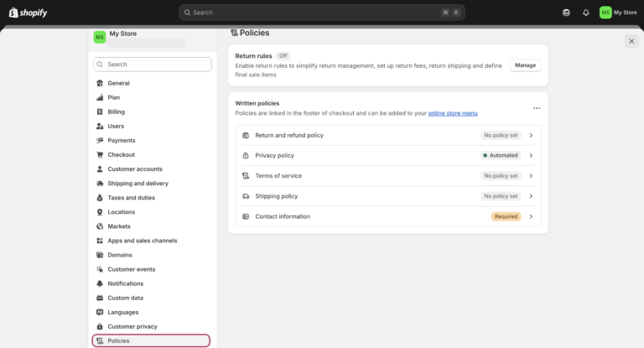Image resolution: width=644 pixels, height=348 pixels.
Task: Follow the online store menu link
Action: tap(453, 113)
